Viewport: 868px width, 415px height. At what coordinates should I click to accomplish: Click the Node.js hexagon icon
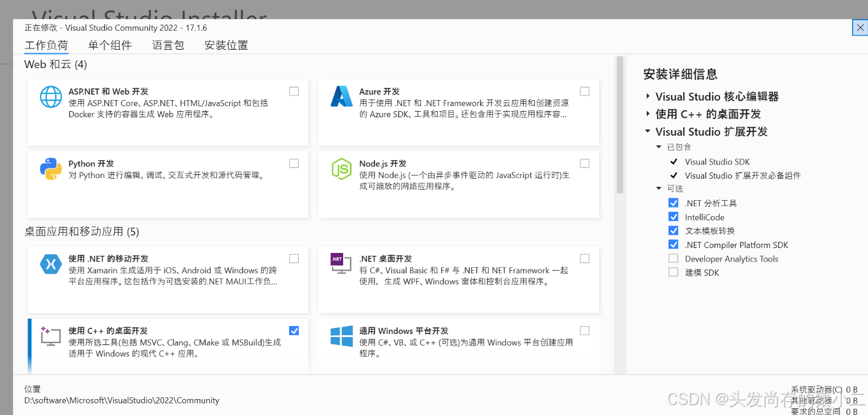[x=341, y=169]
